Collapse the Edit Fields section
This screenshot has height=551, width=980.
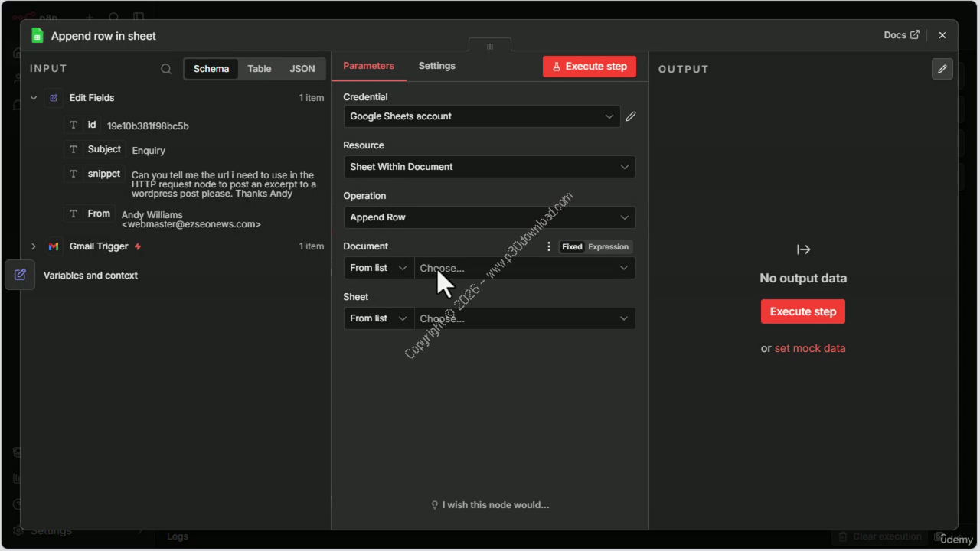pyautogui.click(x=34, y=98)
